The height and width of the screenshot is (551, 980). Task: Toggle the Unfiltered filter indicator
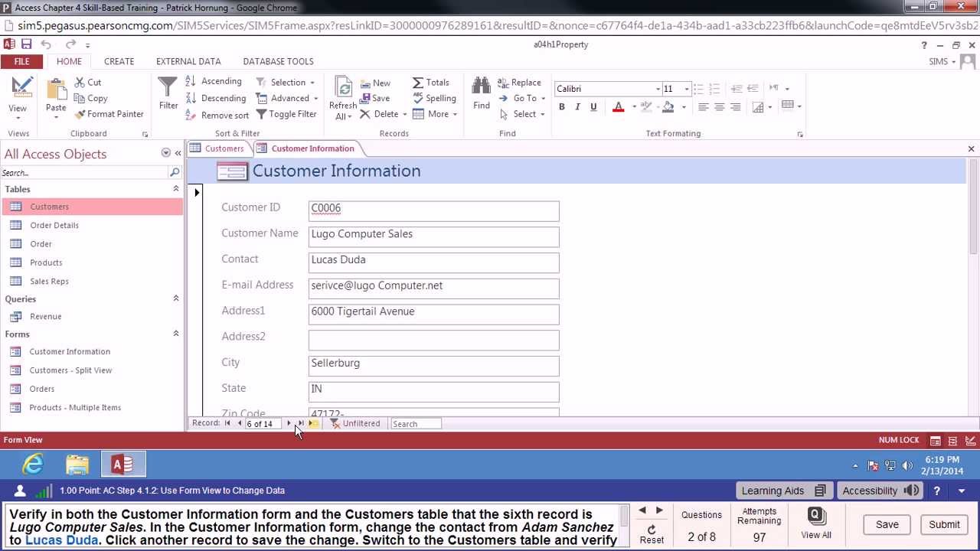355,423
